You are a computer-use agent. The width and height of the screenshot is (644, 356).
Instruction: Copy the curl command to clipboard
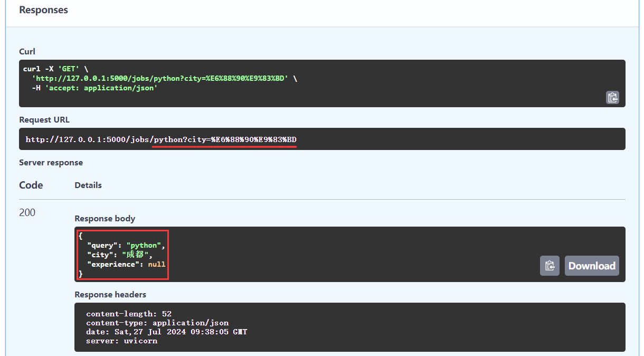[612, 97]
